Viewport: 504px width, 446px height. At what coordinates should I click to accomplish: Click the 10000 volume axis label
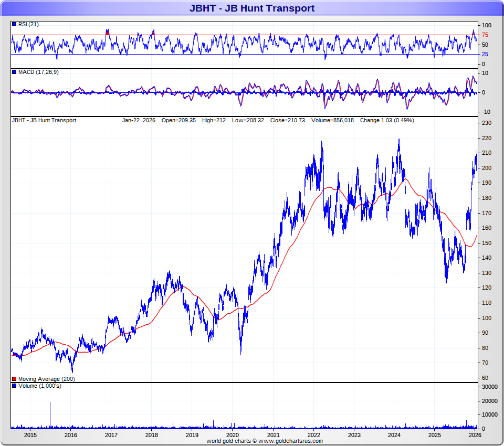click(489, 415)
